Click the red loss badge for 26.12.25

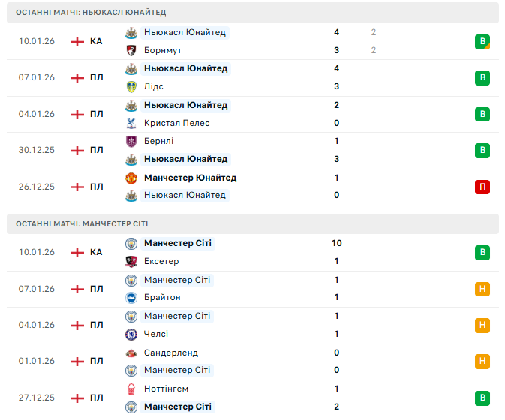point(482,187)
